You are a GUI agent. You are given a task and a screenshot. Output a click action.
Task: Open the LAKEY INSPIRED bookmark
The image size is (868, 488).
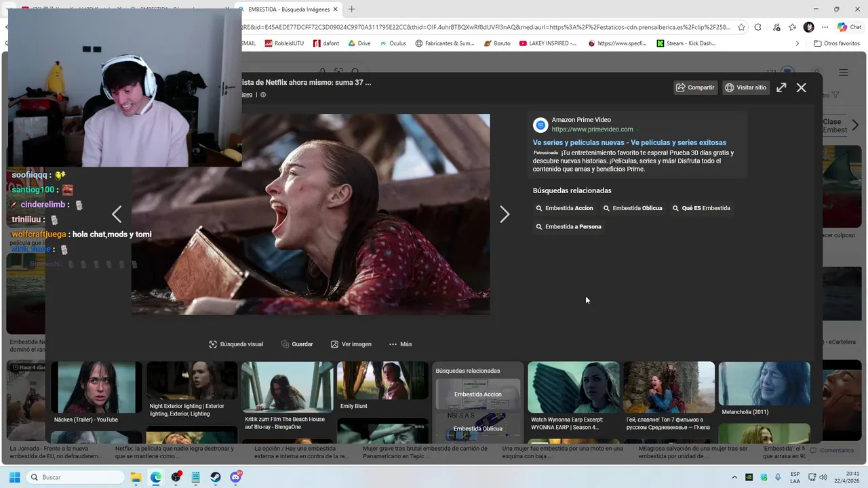coord(548,43)
